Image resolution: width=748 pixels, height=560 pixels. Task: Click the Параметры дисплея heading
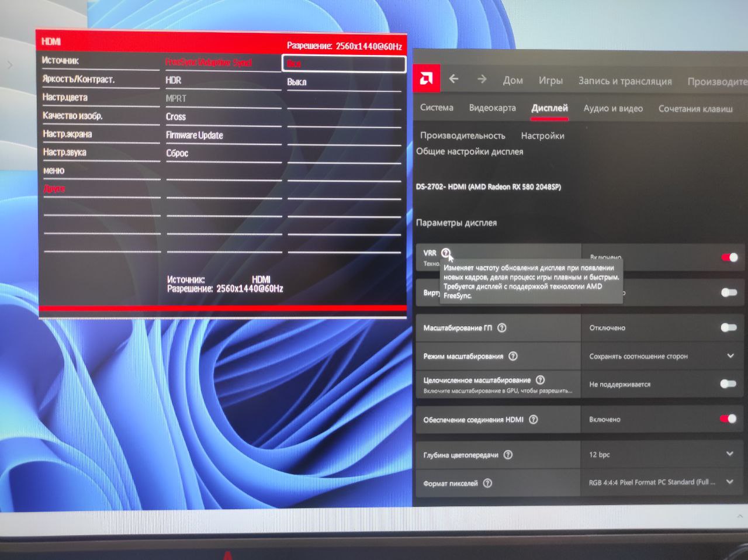[x=456, y=223]
